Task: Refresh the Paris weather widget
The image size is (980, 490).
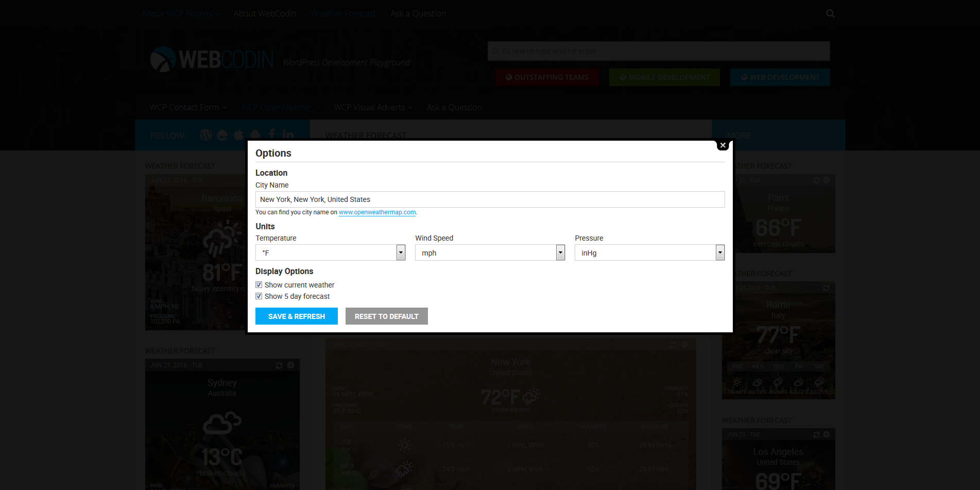Action: [x=816, y=180]
